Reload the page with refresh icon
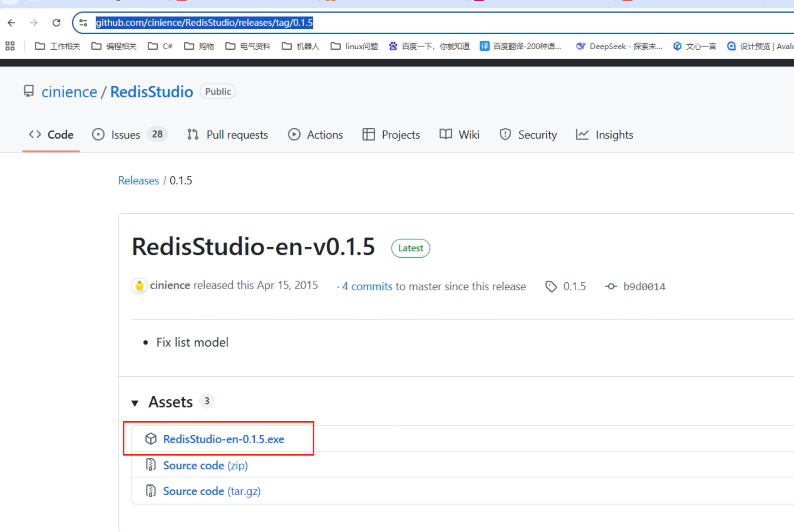This screenshot has height=532, width=794. pyautogui.click(x=56, y=23)
